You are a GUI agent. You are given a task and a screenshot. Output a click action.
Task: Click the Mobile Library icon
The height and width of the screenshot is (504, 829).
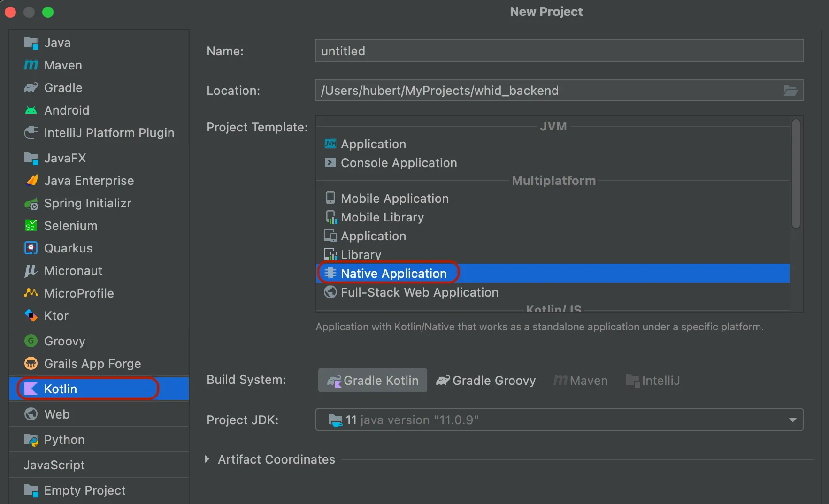[331, 217]
